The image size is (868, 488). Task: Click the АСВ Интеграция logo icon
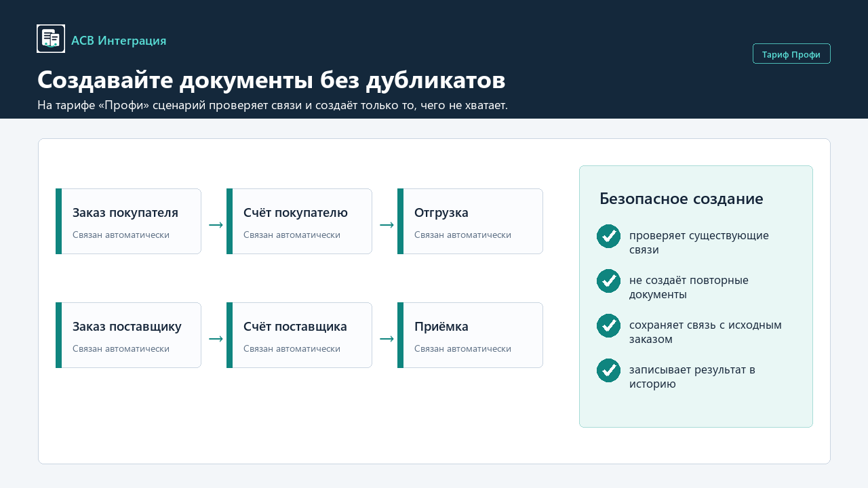[x=51, y=39]
